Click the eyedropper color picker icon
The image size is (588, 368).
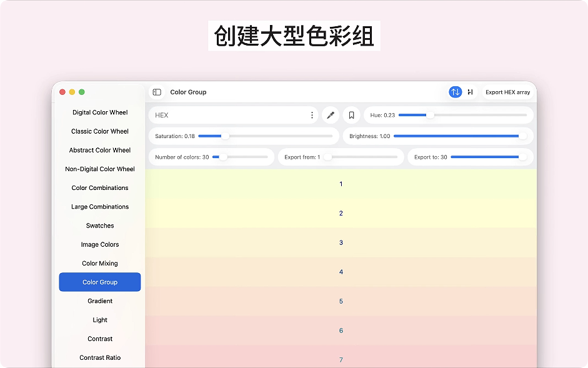coord(331,115)
